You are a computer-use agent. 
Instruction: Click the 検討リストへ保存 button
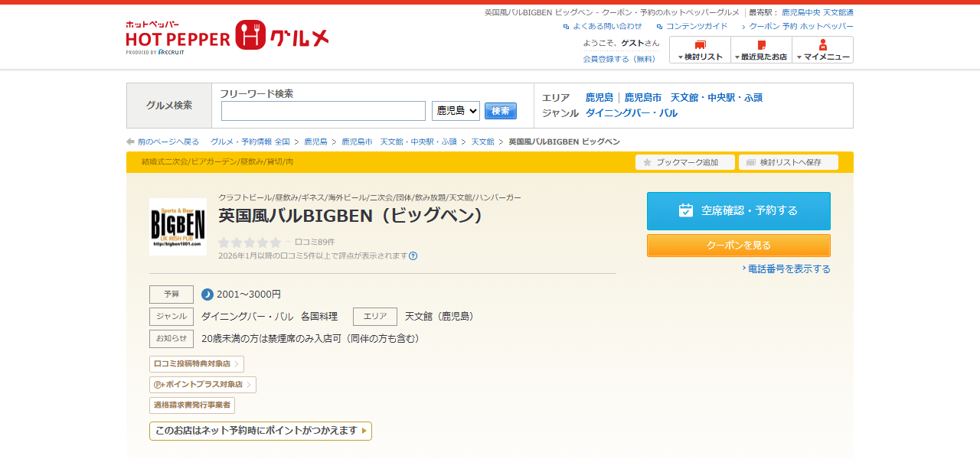(789, 162)
